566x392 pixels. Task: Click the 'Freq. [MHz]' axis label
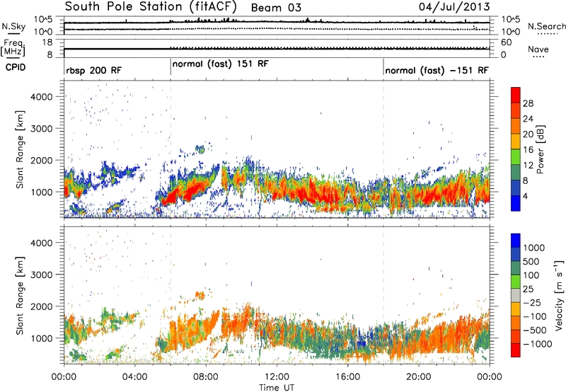(13, 48)
